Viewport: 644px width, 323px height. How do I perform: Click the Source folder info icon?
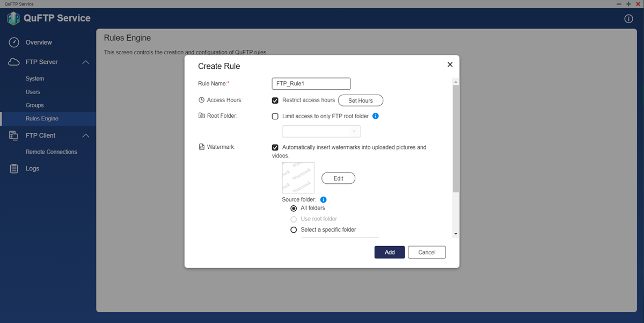(x=323, y=200)
